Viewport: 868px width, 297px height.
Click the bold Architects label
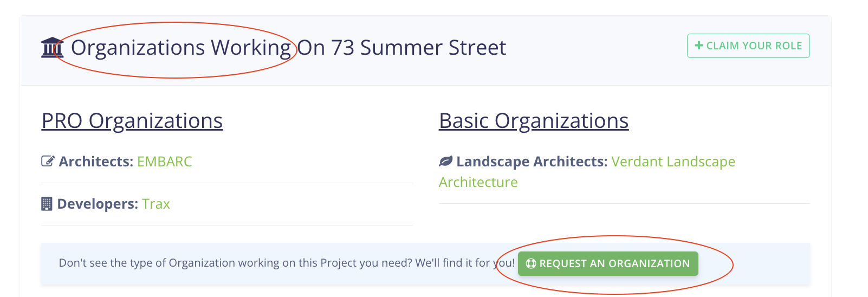96,162
